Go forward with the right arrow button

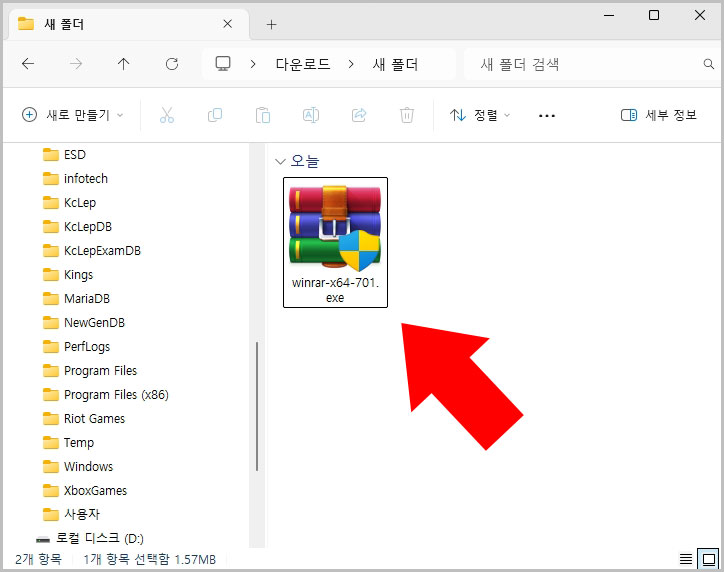click(x=76, y=64)
